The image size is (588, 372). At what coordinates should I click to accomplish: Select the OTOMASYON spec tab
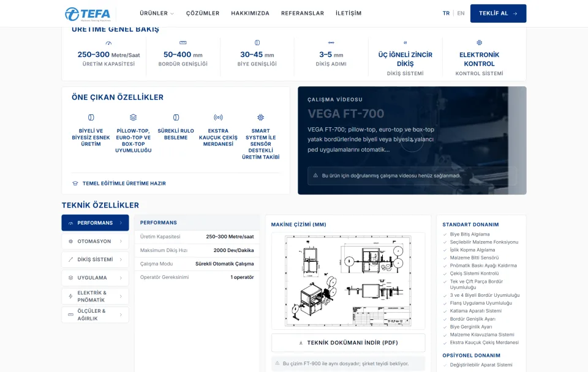click(x=96, y=241)
